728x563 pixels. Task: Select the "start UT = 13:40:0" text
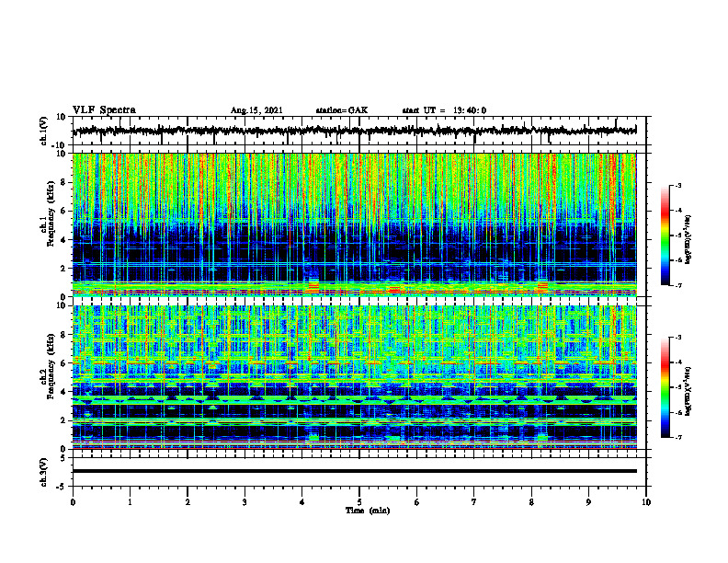click(444, 110)
